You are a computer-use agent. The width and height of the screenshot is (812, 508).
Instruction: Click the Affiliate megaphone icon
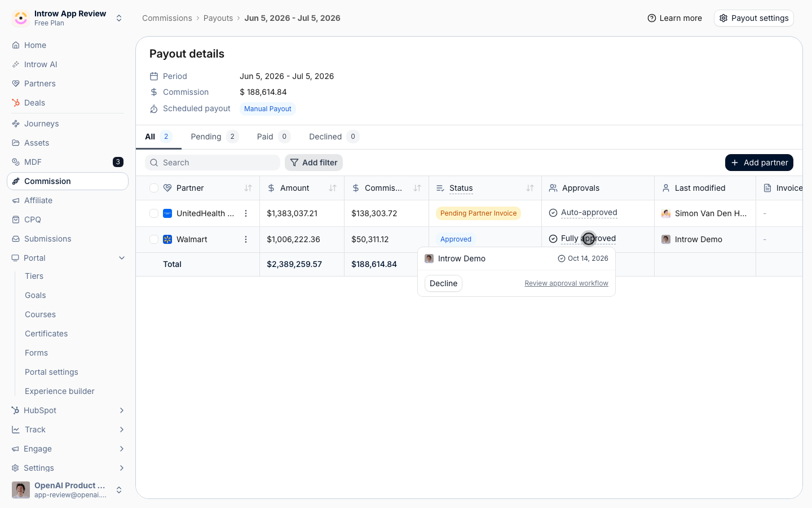click(x=16, y=200)
